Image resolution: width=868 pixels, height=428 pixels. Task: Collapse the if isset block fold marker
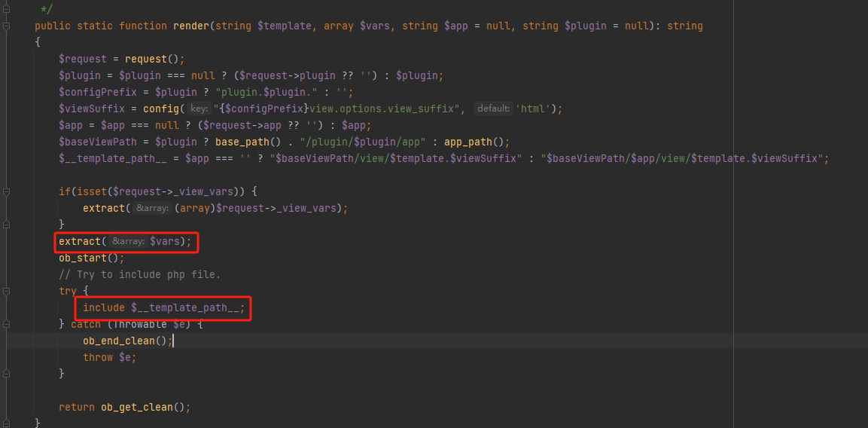pos(6,191)
